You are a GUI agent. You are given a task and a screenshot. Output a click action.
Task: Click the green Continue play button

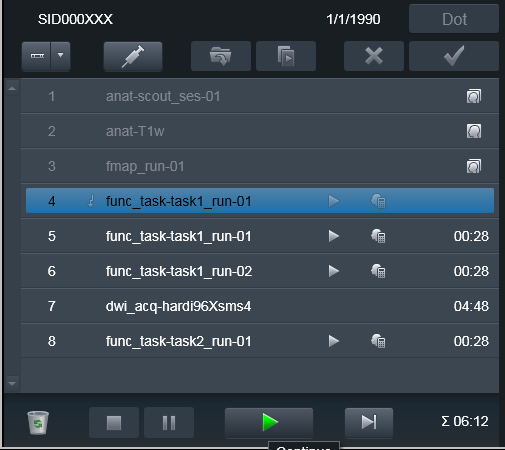(x=269, y=422)
